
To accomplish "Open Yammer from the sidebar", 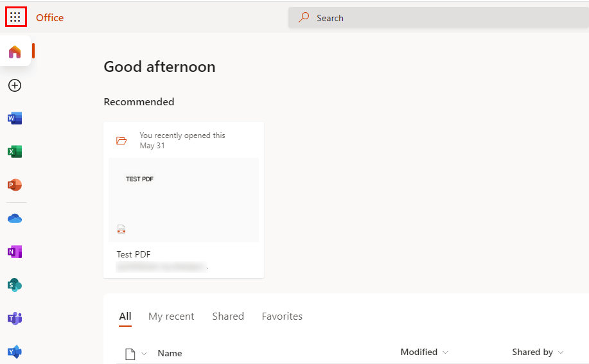I will [x=15, y=352].
